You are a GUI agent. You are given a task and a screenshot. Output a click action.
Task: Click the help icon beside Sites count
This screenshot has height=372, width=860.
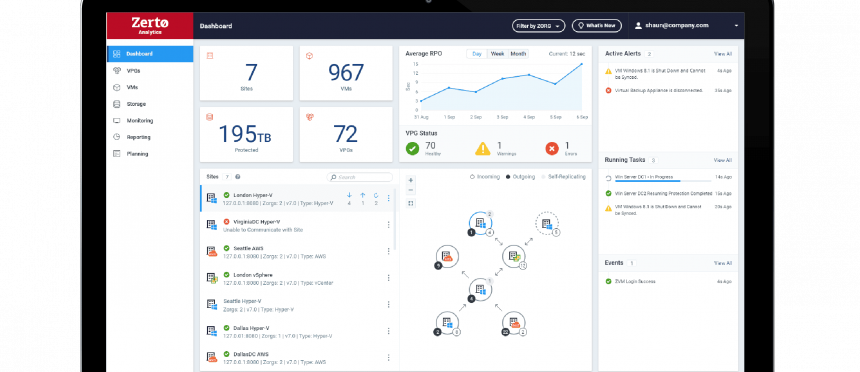(237, 177)
